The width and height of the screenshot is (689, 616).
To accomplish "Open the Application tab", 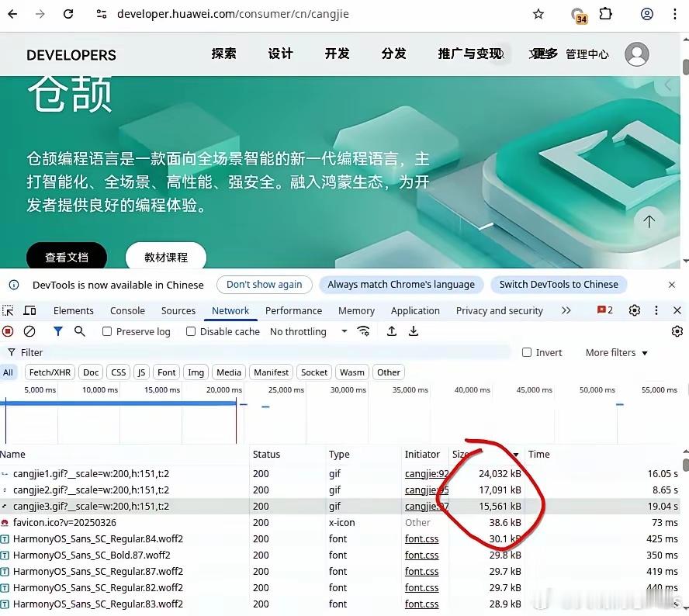I will [415, 310].
